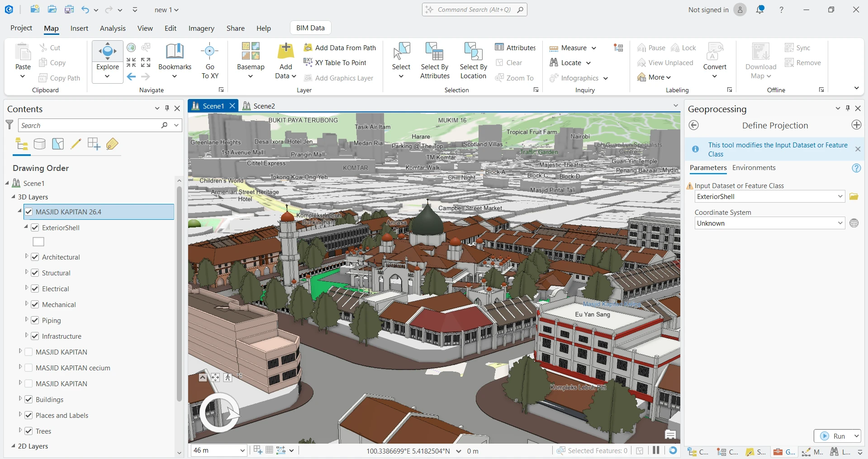Open the Analysis ribbon tab

pyautogui.click(x=113, y=28)
